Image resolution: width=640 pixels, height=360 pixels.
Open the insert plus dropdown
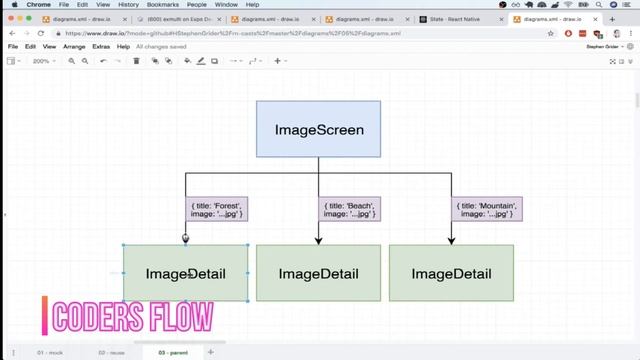[280, 61]
